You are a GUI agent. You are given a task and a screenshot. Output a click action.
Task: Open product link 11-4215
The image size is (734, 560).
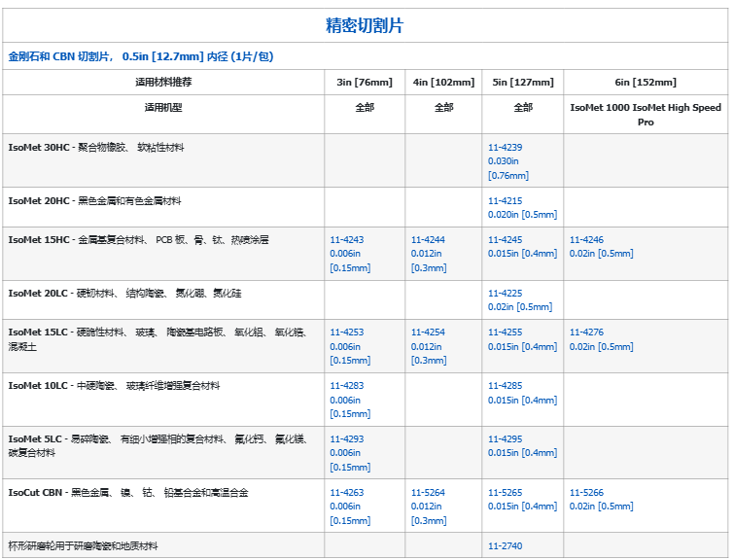point(506,201)
